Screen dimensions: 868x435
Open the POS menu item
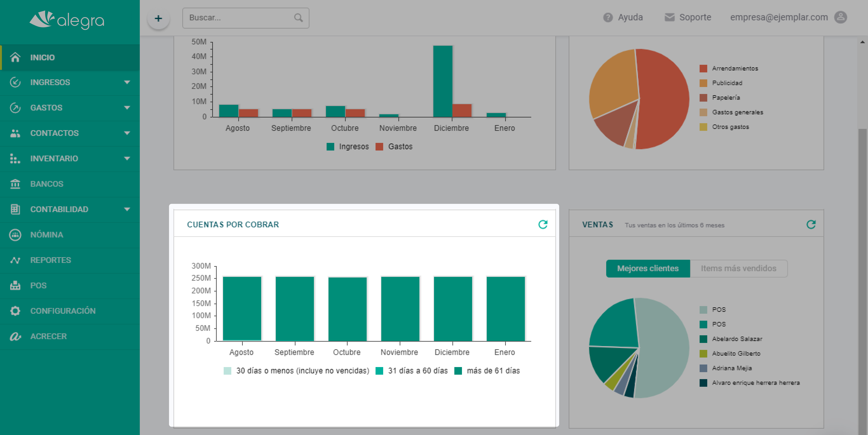(70, 285)
